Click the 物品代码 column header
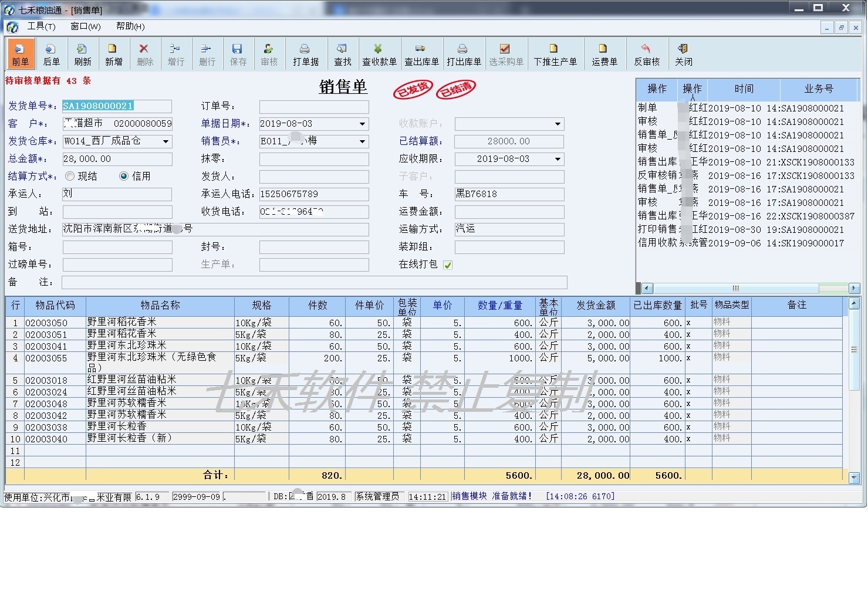Viewport: 868px width, 596px height. click(55, 306)
